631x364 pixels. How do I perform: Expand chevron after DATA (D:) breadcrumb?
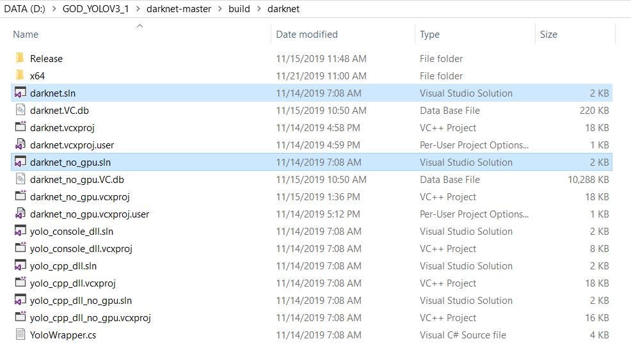(54, 9)
